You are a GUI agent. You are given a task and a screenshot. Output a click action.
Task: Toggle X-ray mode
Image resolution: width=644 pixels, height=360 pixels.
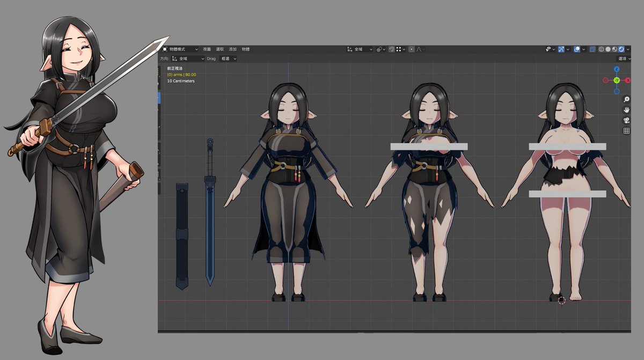click(592, 49)
